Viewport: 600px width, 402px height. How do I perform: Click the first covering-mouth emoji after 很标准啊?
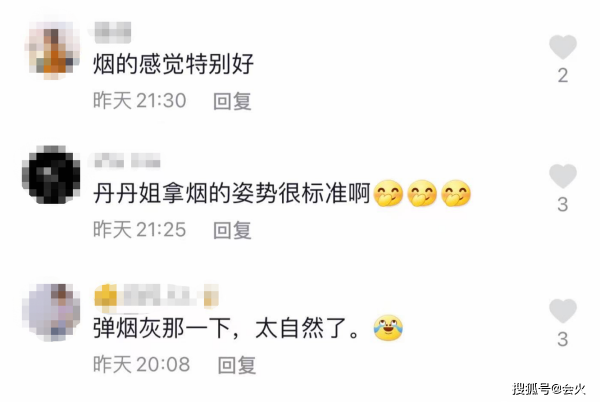(x=388, y=193)
